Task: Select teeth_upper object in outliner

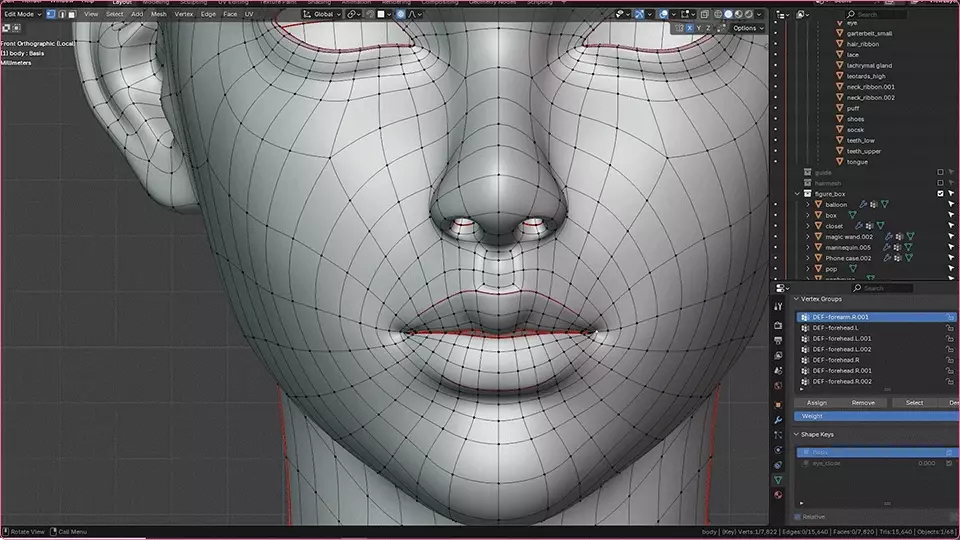Action: [864, 151]
